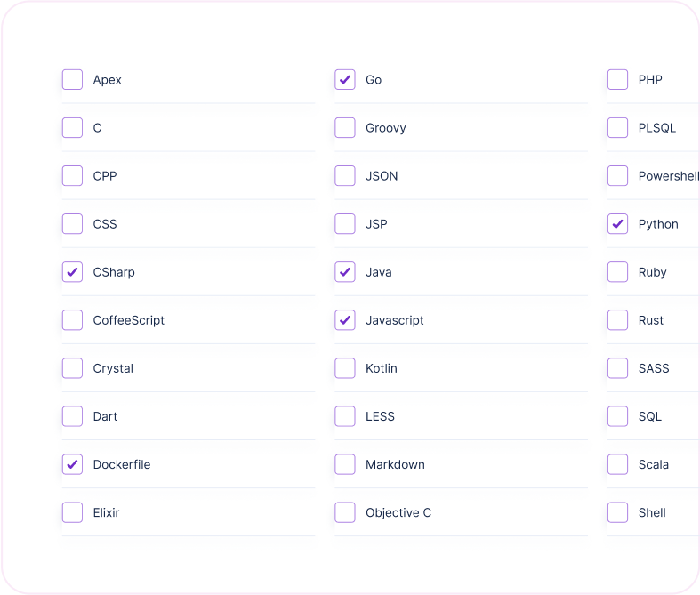The image size is (700, 595).
Task: Deselect the Java checkbox
Action: pos(345,272)
